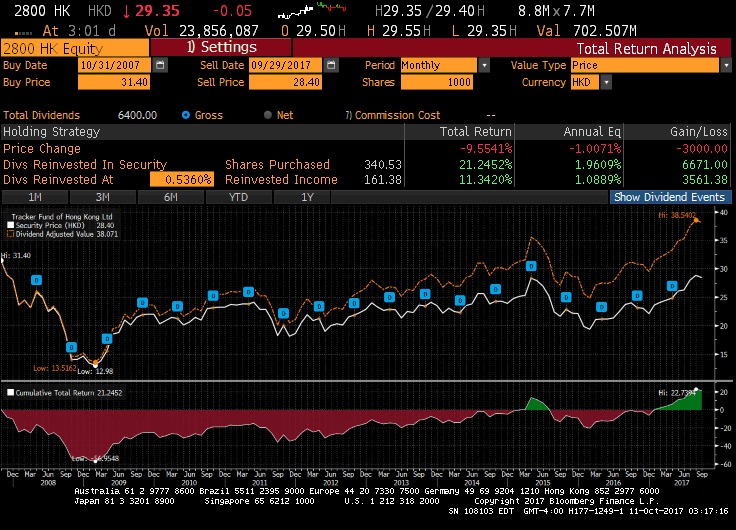The width and height of the screenshot is (736, 530).
Task: Click the second 2011 dividend D marker
Action: (283, 313)
